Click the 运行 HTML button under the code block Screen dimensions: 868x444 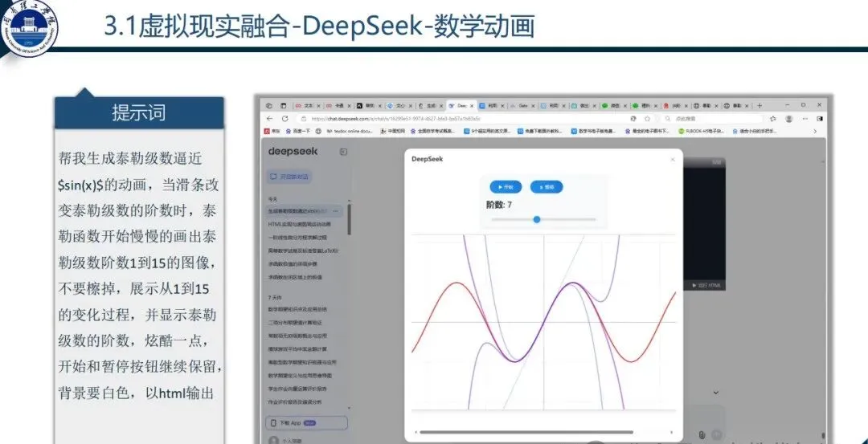[706, 285]
